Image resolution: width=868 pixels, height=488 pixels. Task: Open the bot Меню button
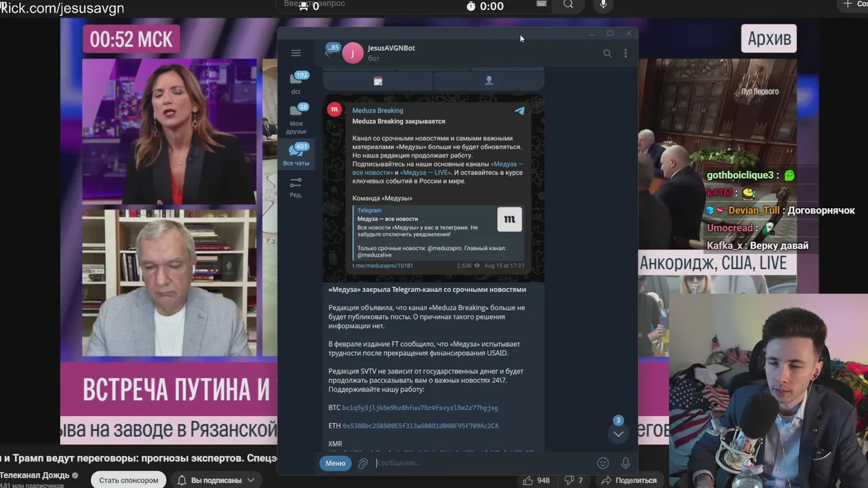coord(336,463)
